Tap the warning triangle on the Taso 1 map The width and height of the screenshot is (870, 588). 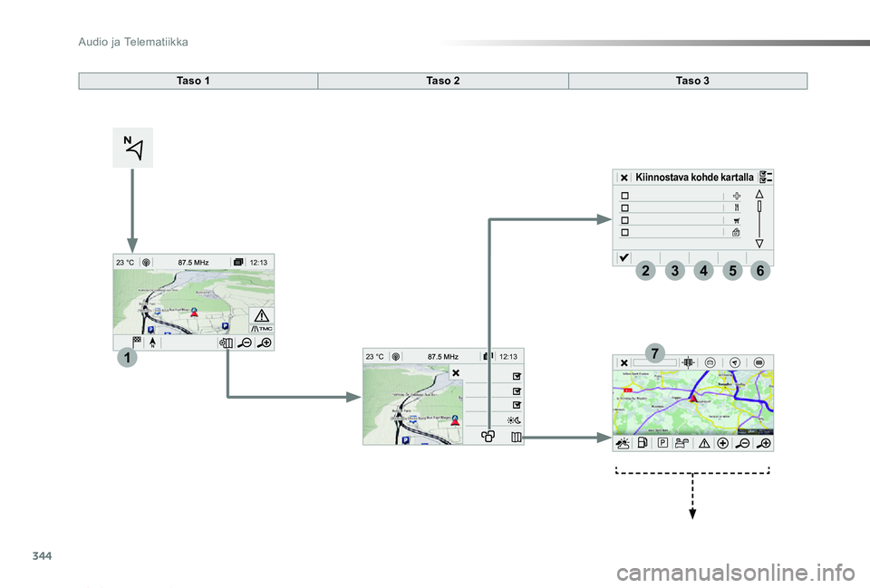tap(261, 315)
